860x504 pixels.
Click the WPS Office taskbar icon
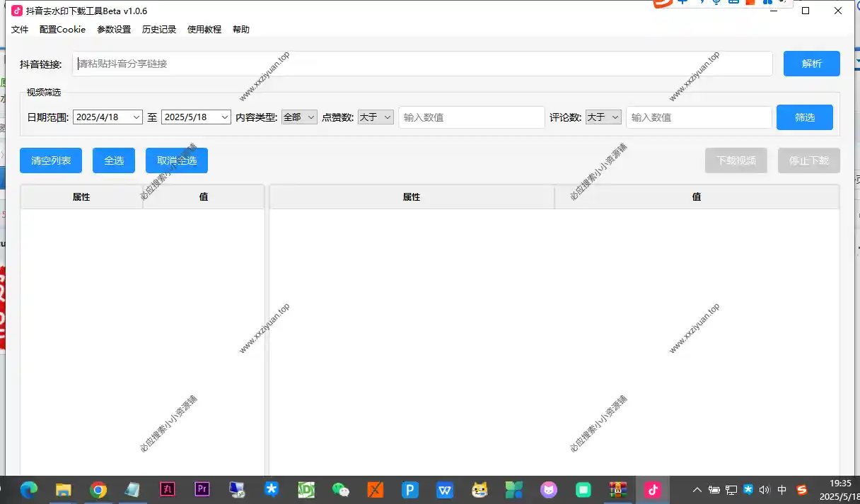[x=445, y=489]
